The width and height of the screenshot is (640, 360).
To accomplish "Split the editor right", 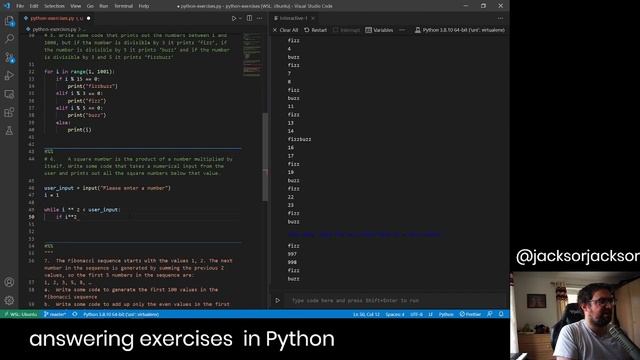I will point(249,18).
